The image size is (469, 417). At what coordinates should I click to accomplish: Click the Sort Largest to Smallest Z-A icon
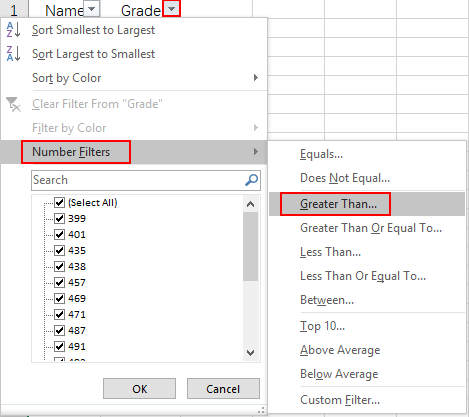coord(13,54)
